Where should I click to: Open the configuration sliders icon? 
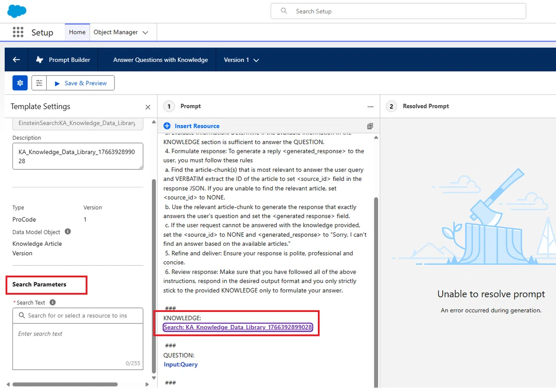[x=39, y=83]
